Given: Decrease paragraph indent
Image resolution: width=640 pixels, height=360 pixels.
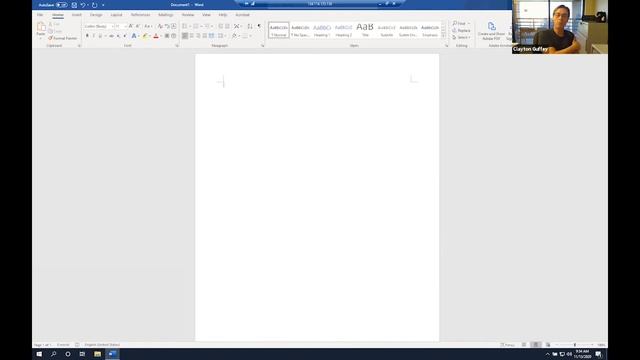Looking at the screenshot, I should 221,26.
